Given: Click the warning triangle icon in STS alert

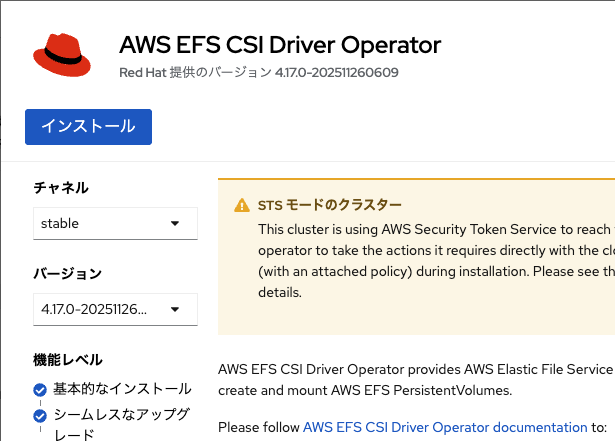Looking at the screenshot, I should (x=242, y=206).
